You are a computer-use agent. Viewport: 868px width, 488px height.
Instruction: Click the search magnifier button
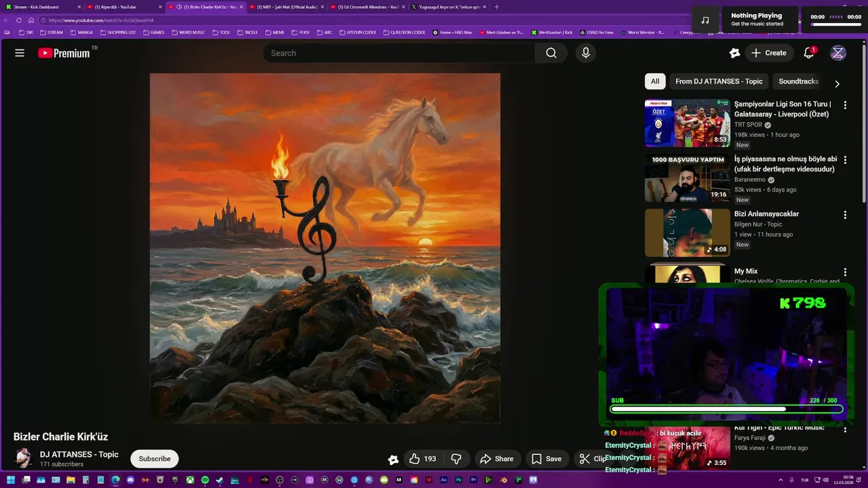click(551, 53)
